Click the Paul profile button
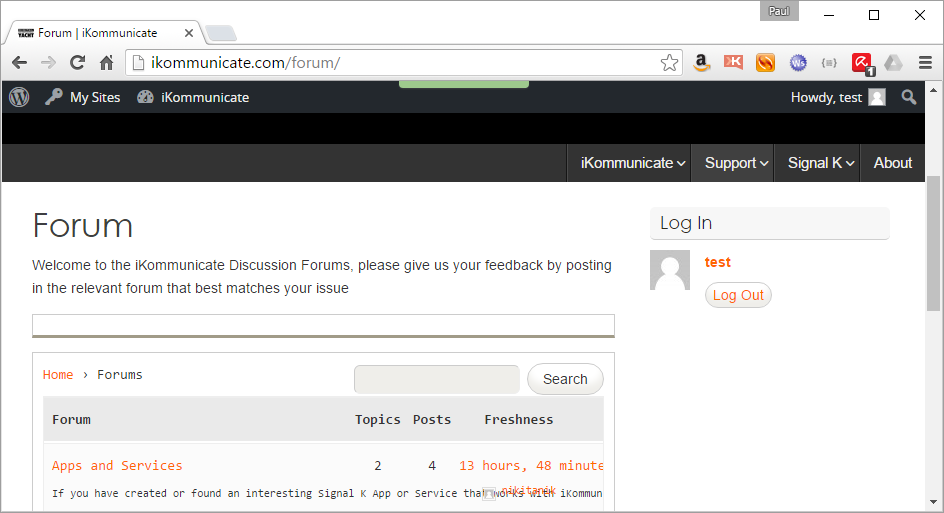This screenshot has height=513, width=944. point(779,11)
